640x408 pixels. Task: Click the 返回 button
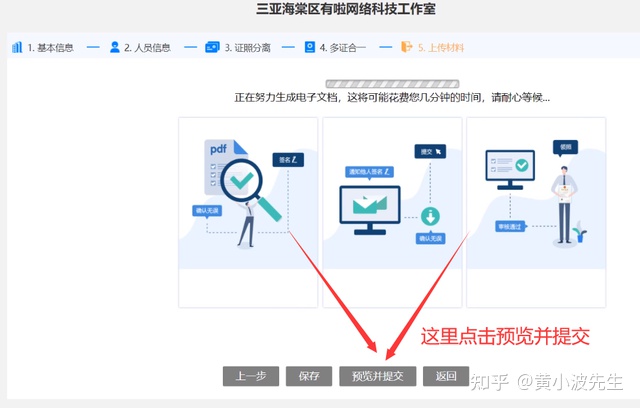tap(446, 376)
